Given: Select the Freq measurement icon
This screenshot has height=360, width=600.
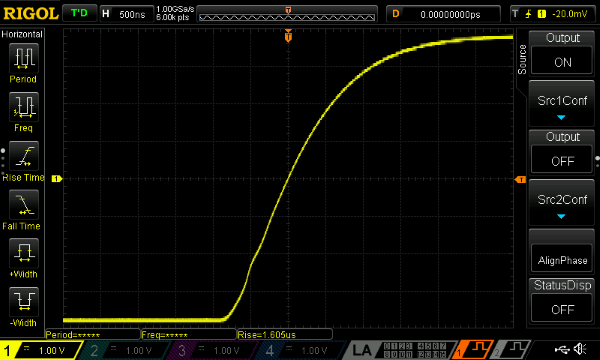Looking at the screenshot, I should (x=24, y=107).
